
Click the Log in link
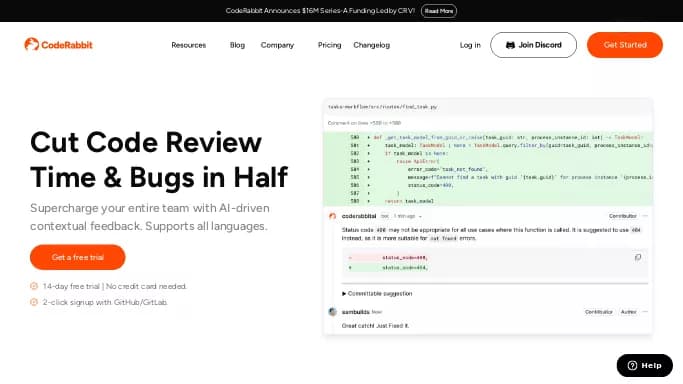point(470,45)
